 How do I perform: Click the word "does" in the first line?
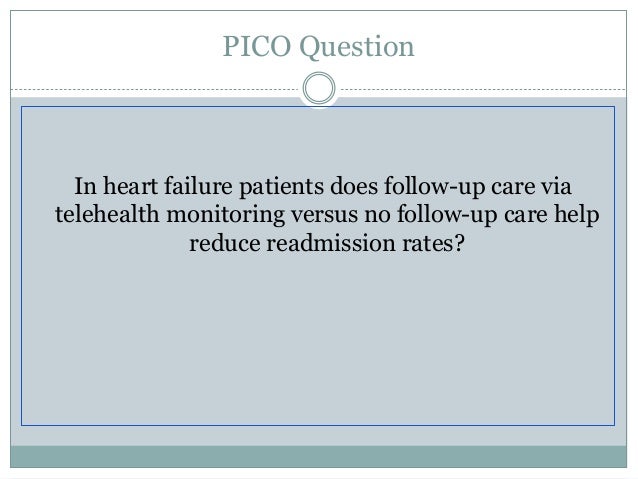tap(354, 186)
